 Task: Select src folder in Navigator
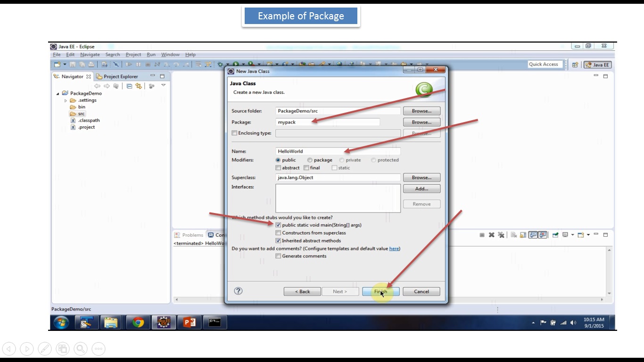click(x=77, y=114)
